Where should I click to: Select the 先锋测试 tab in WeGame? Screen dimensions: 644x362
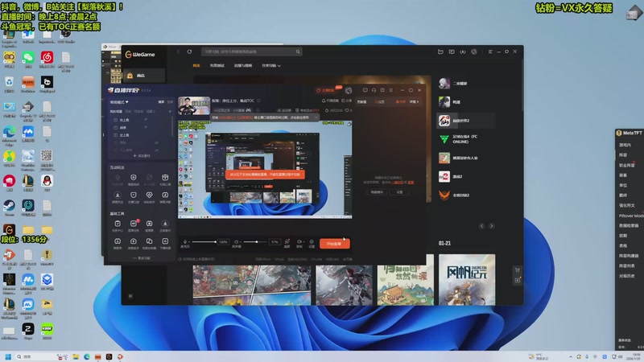click(217, 66)
